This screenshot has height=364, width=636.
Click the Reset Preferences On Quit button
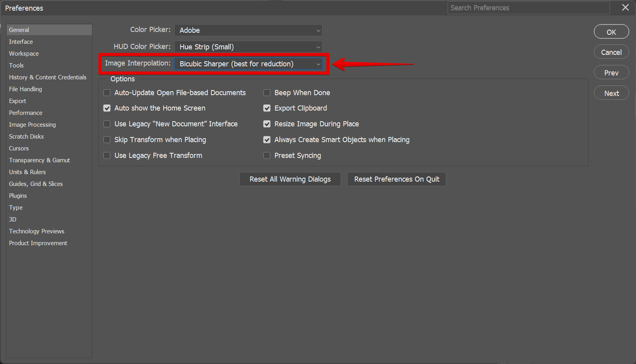(396, 179)
